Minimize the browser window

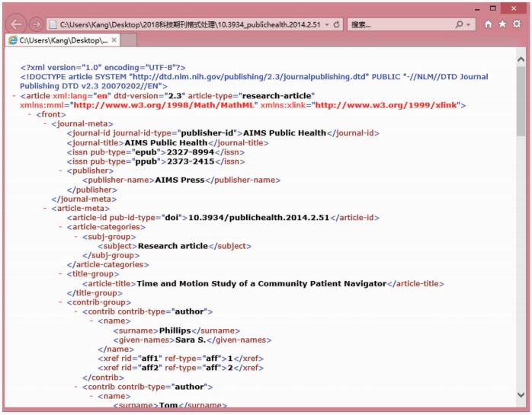pyautogui.click(x=477, y=9)
